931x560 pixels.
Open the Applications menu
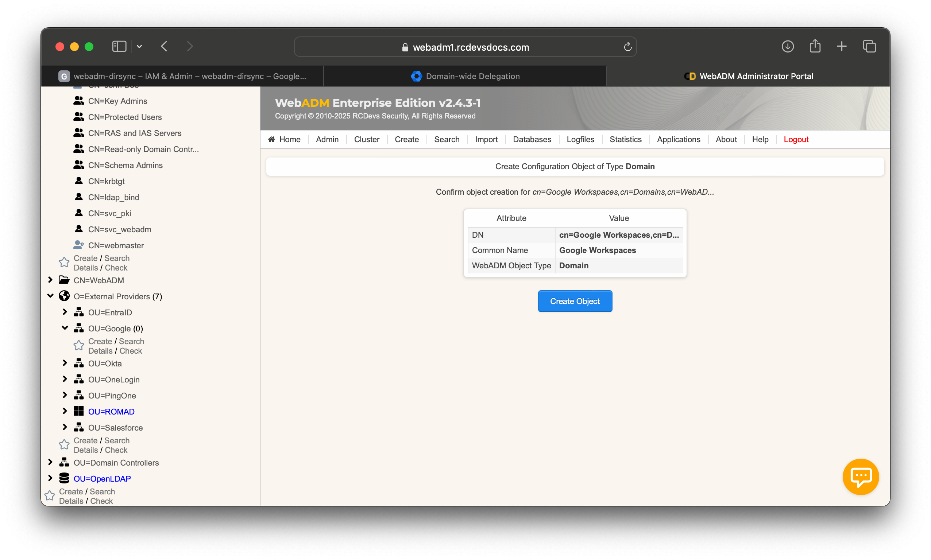(678, 139)
